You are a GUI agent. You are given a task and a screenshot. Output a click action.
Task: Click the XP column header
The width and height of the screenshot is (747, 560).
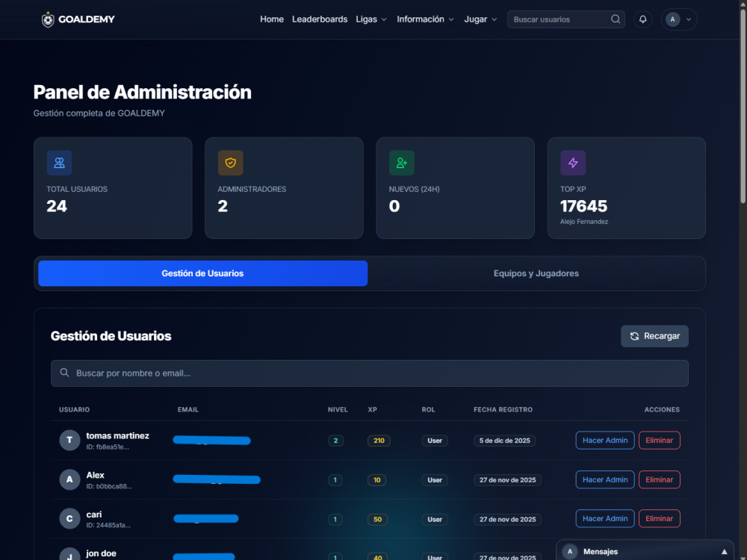(x=373, y=409)
